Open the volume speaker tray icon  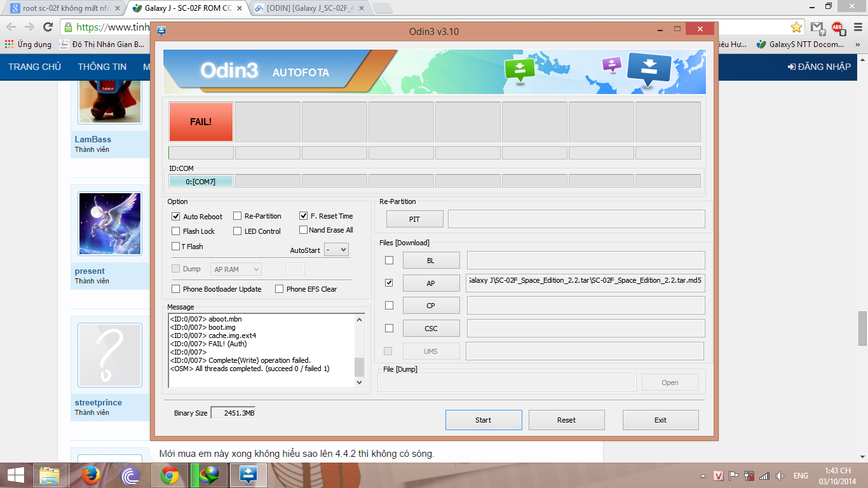780,476
